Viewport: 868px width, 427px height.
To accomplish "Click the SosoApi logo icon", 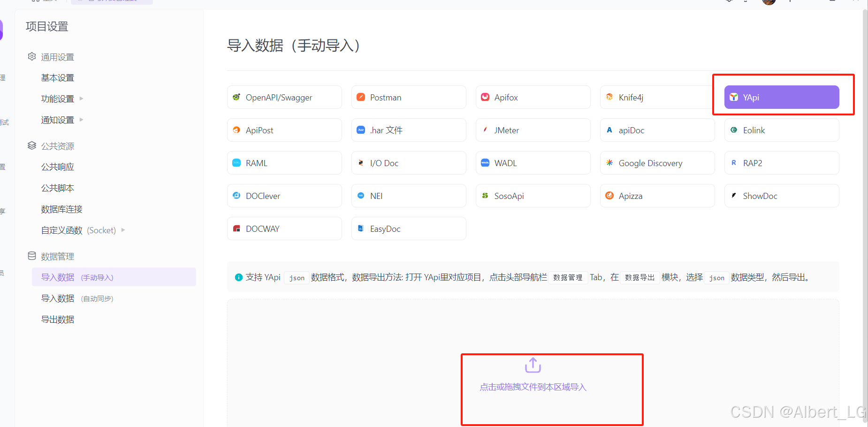I will [x=485, y=196].
